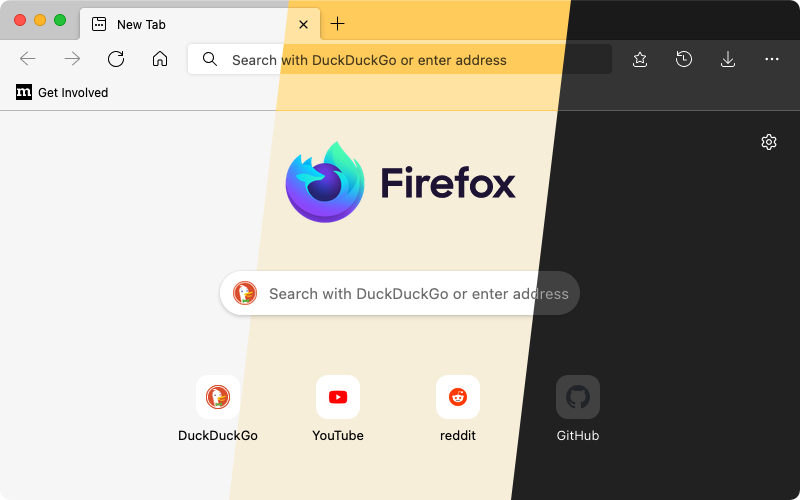This screenshot has width=800, height=500.
Task: Click the YouTube label text
Action: click(x=338, y=435)
